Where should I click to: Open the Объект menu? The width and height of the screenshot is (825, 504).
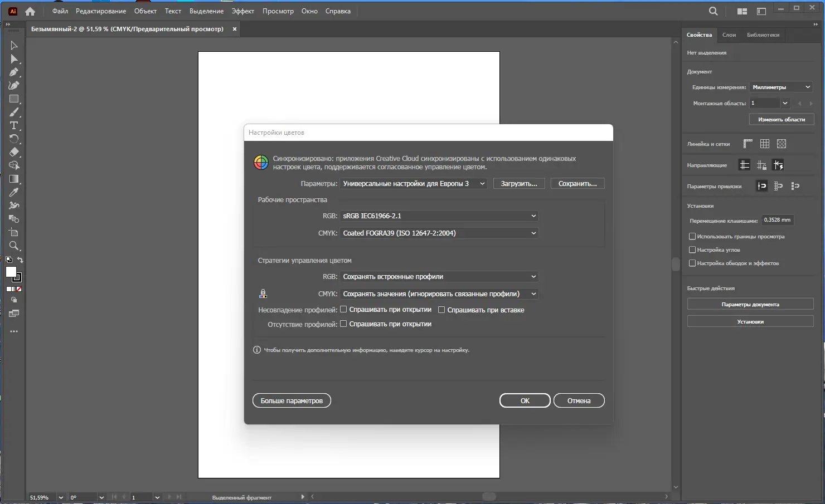click(x=145, y=11)
